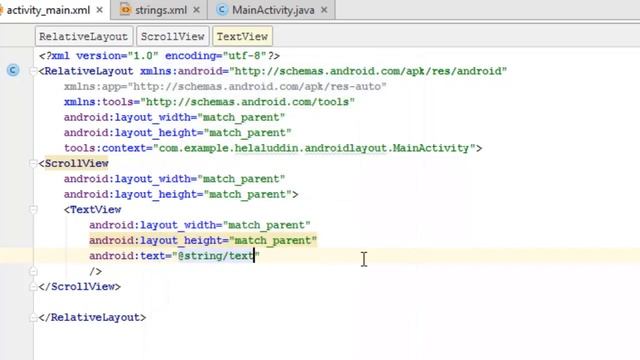Click the strings.xml file icon

126,10
